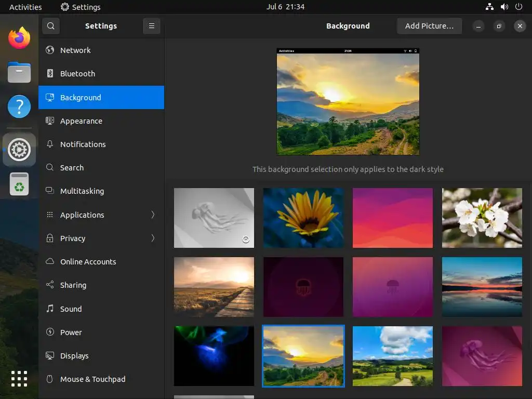This screenshot has height=399, width=532.
Task: Launch Firefox from the dock
Action: tap(19, 37)
